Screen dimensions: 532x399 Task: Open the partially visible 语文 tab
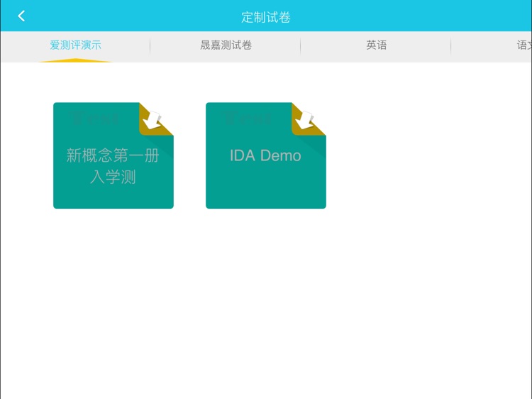pos(524,45)
